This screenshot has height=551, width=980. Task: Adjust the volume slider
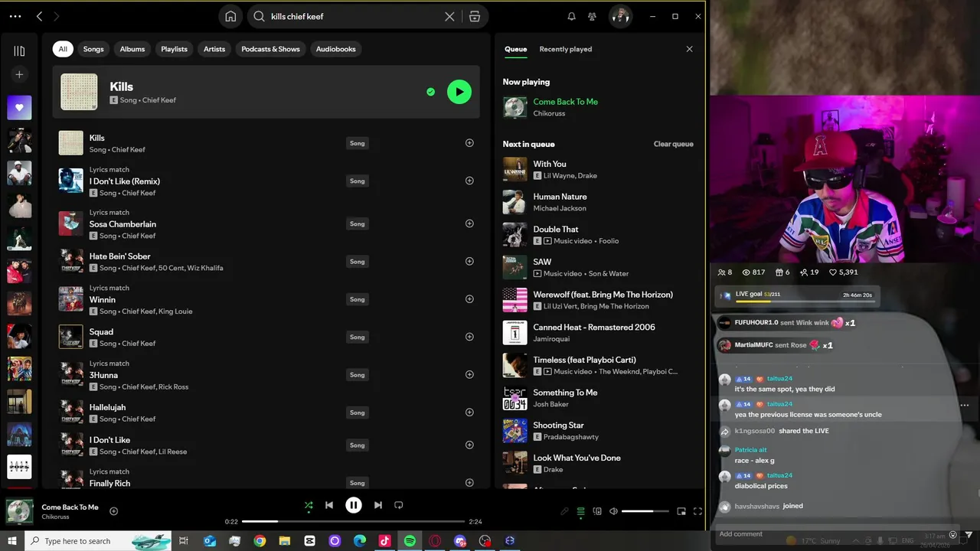click(x=645, y=511)
